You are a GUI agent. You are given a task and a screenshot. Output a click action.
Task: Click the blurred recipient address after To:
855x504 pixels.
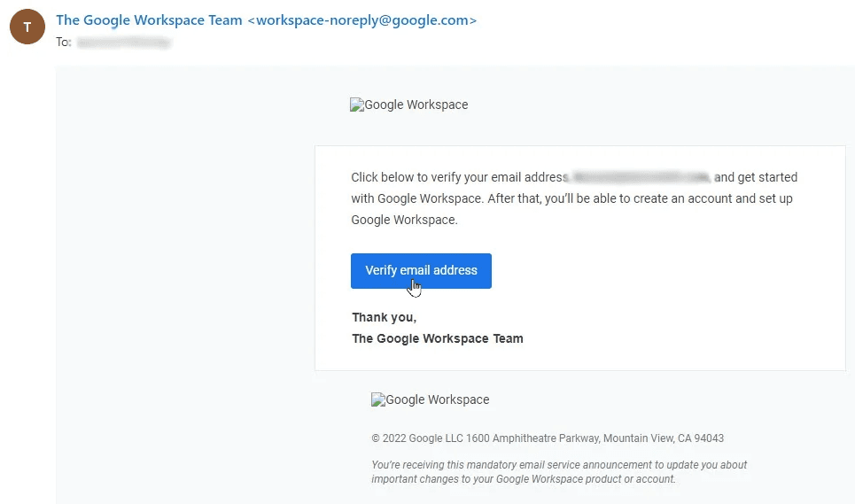click(124, 43)
